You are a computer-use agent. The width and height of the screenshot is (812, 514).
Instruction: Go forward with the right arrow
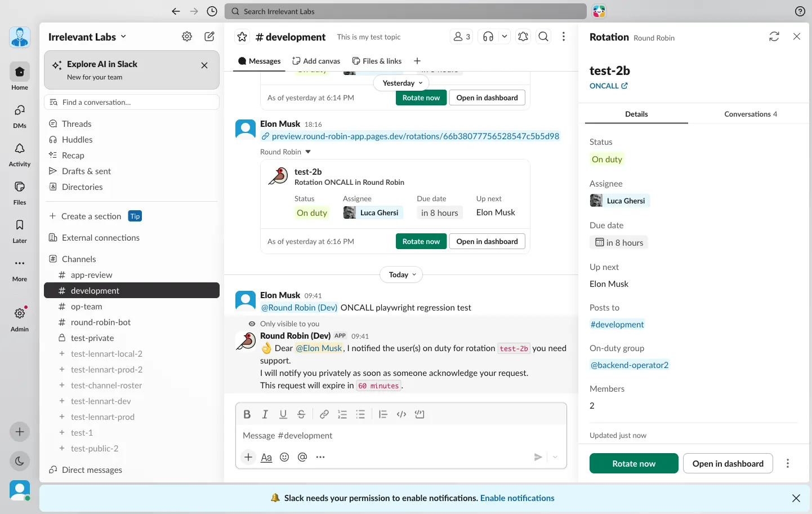coord(194,11)
